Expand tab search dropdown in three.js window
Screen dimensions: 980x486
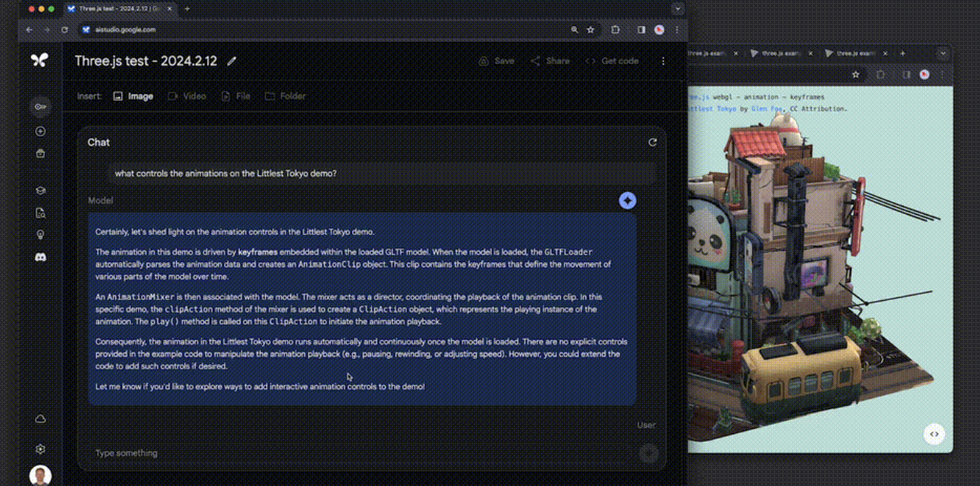pyautogui.click(x=943, y=53)
